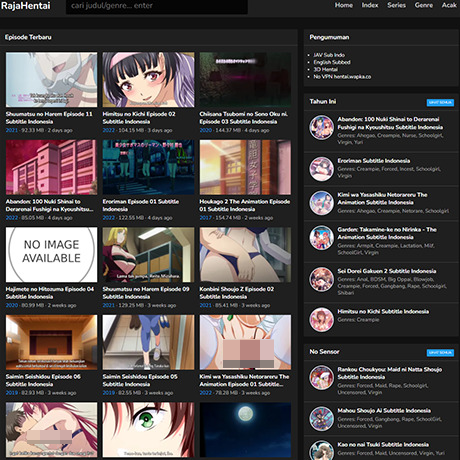Click the school gate thumbnail for Houkago 2

245,167
